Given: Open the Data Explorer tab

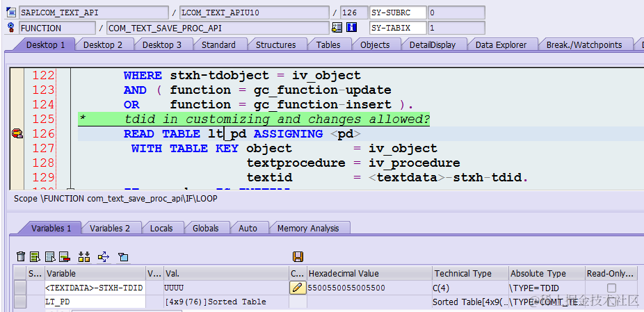Looking at the screenshot, I should point(501,44).
